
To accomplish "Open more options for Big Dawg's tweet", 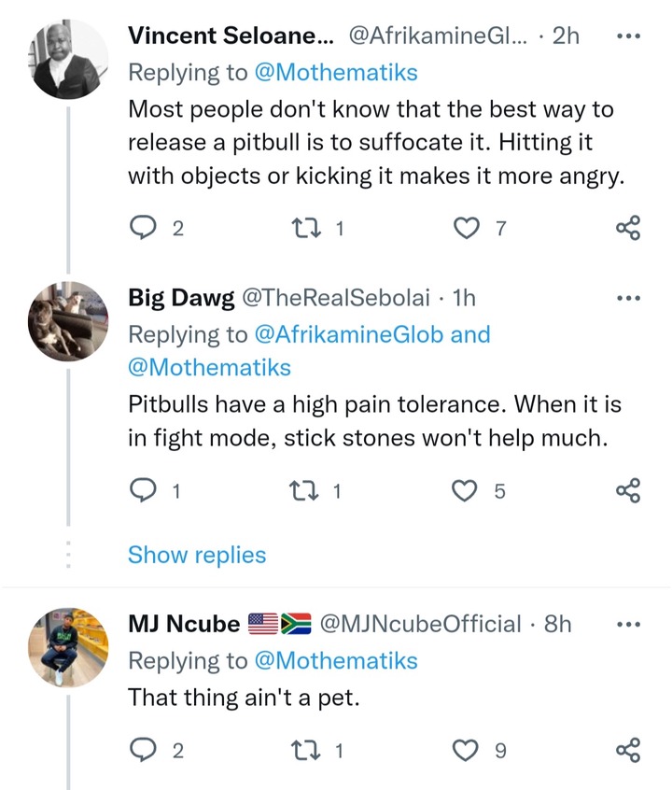I will [x=629, y=298].
